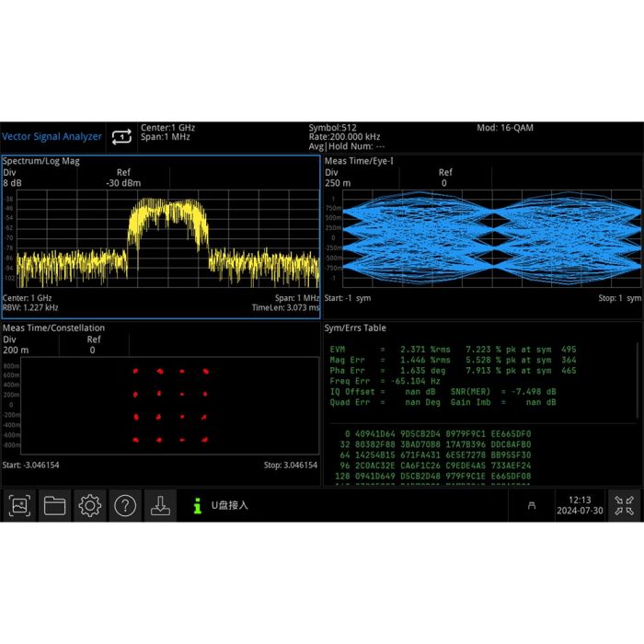
Task: Select the Center 1 GHz frequency setting
Action: [x=167, y=128]
